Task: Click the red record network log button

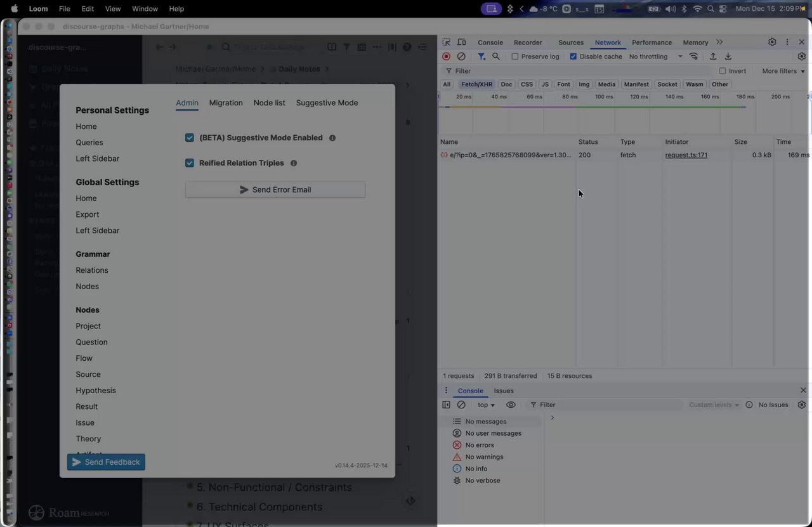Action: [x=446, y=56]
